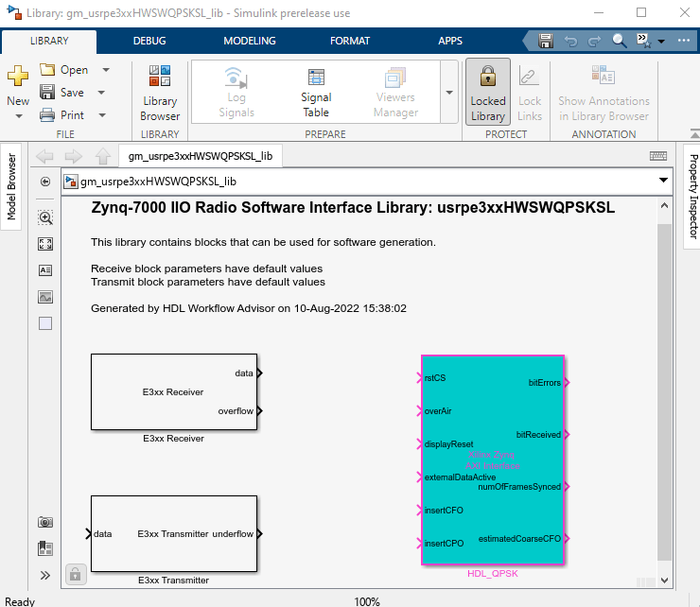Click the unlock padlock badge on canvas
Screen dimensions: 700x607
75,575
